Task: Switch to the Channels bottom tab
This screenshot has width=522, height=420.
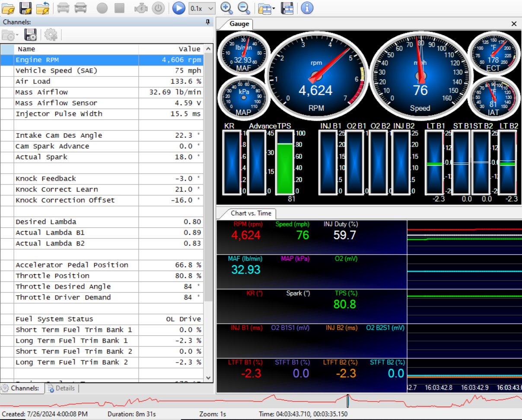Action: pyautogui.click(x=22, y=388)
